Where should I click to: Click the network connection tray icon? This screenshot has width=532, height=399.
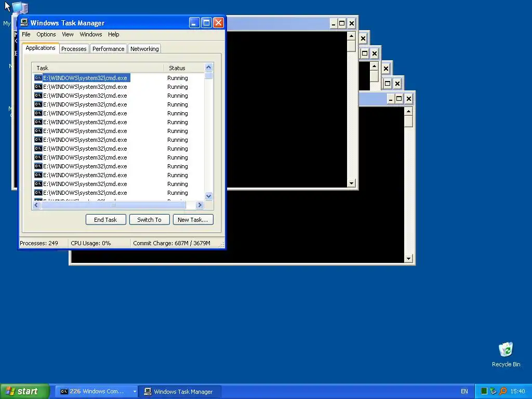[494, 391]
